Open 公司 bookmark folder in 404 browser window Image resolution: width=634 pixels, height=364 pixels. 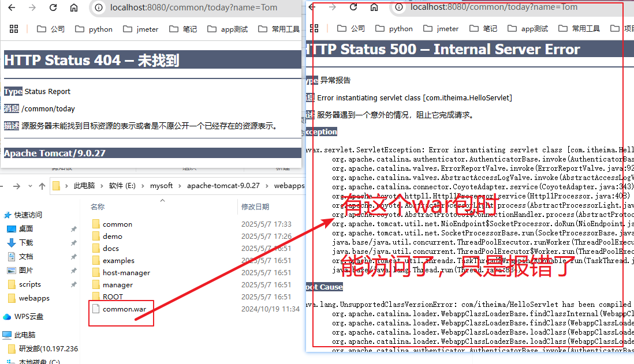[x=51, y=29]
